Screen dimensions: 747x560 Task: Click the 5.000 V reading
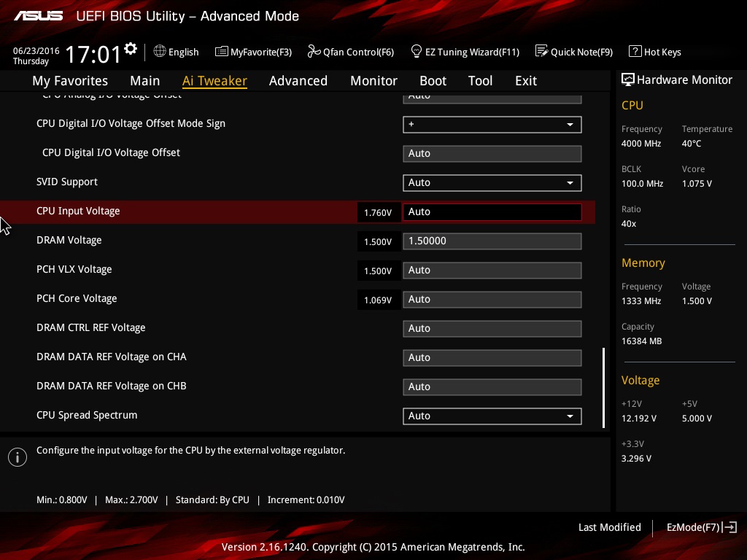pyautogui.click(x=697, y=419)
